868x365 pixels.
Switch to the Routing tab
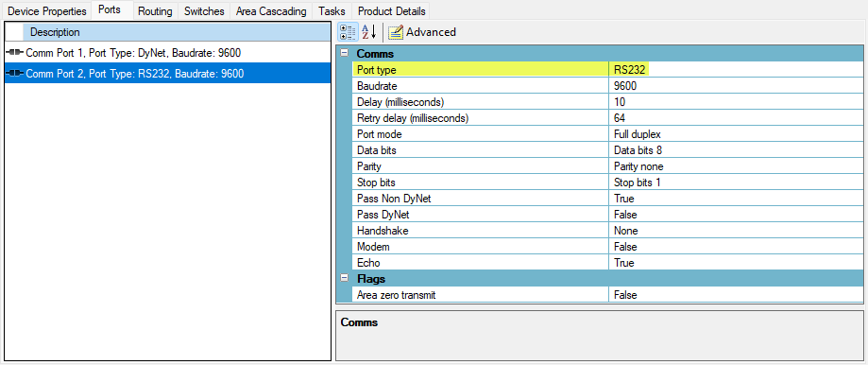(x=156, y=11)
